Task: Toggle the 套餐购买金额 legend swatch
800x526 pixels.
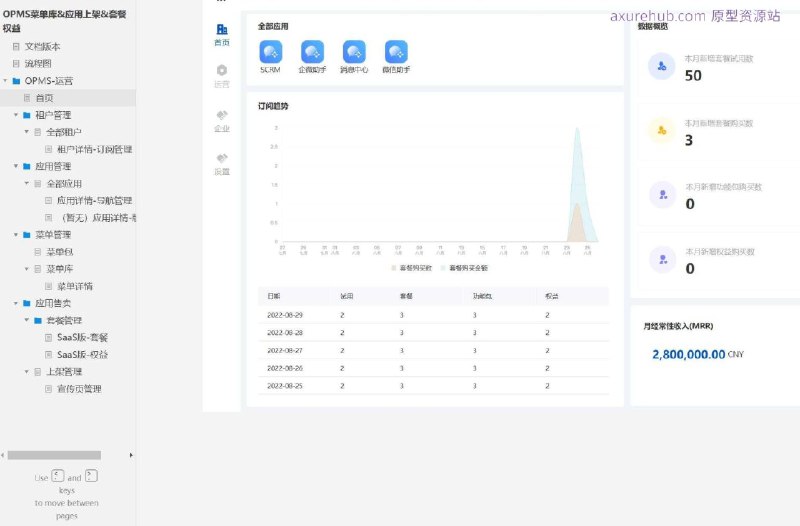Action: tap(443, 268)
